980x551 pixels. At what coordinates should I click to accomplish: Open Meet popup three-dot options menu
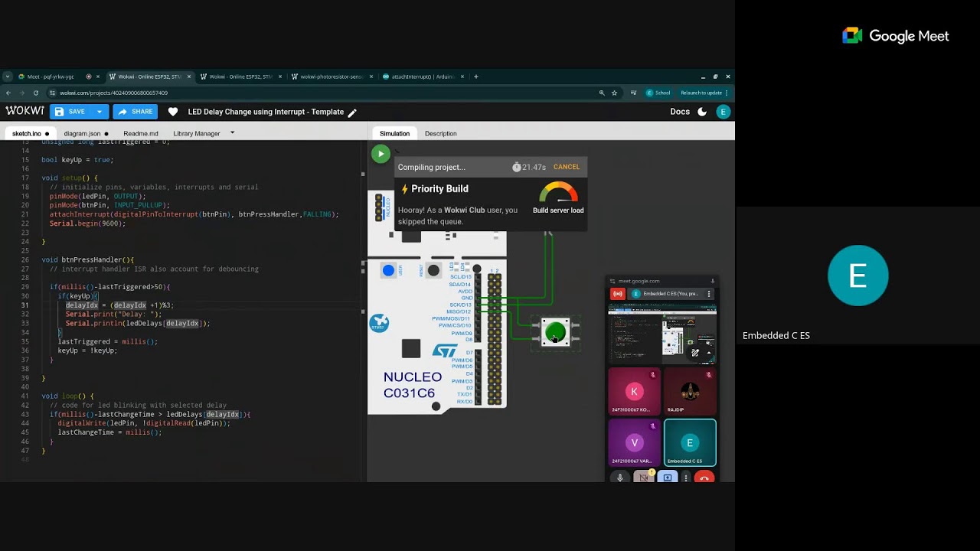pos(709,294)
